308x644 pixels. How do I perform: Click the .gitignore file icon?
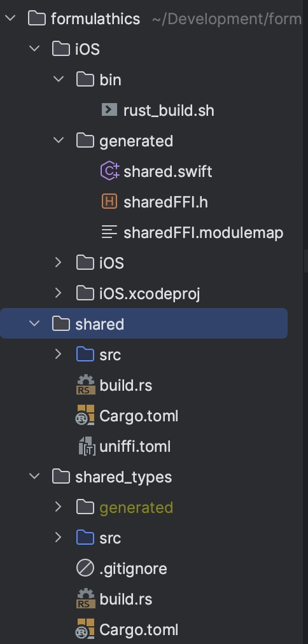tap(85, 568)
